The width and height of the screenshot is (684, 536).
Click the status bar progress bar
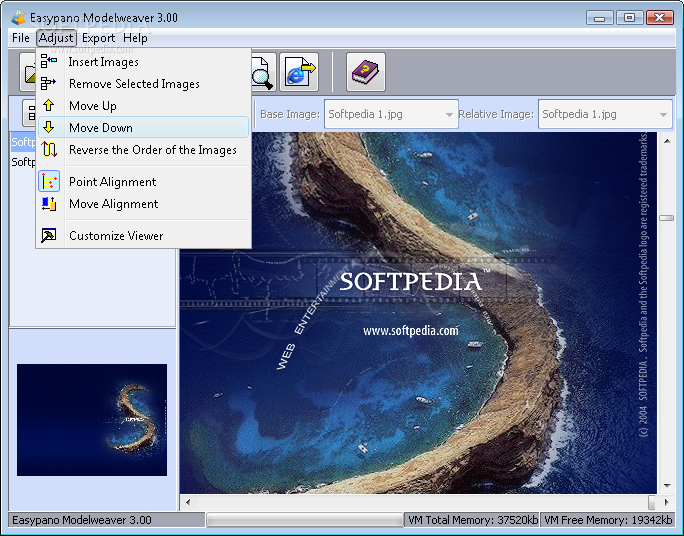point(304,520)
